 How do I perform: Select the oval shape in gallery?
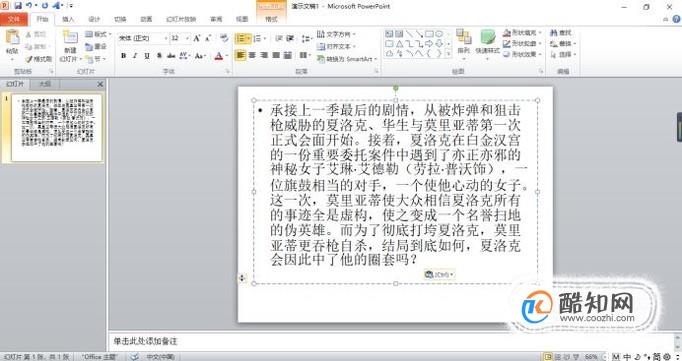439,34
